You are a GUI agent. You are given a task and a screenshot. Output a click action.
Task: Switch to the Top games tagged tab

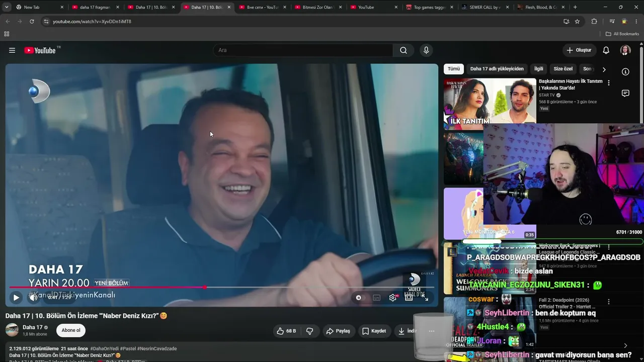click(x=430, y=7)
